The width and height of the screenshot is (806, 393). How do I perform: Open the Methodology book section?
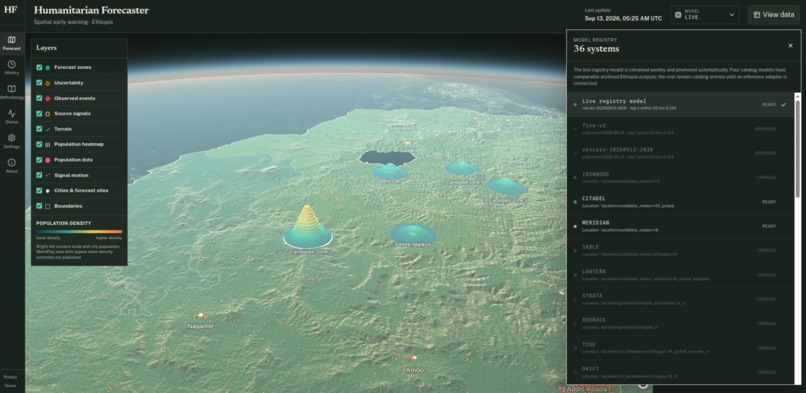pos(11,92)
